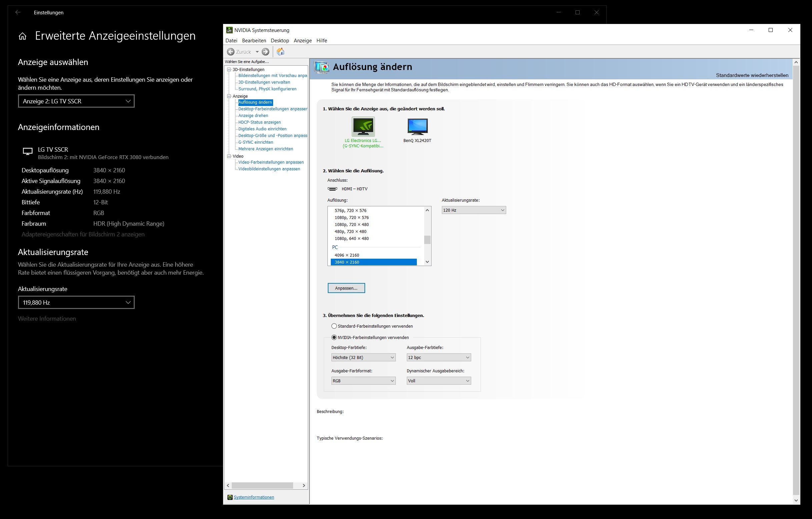Select Mehrere Anzeigen einrichten
The width and height of the screenshot is (812, 519).
(x=266, y=149)
